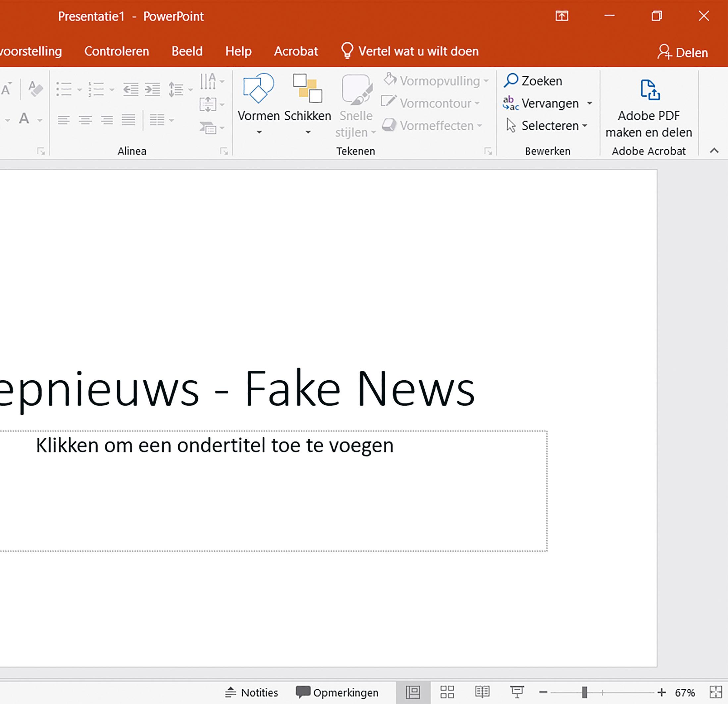Center align the paragraph text
Screen dimensions: 728x704
tap(85, 120)
